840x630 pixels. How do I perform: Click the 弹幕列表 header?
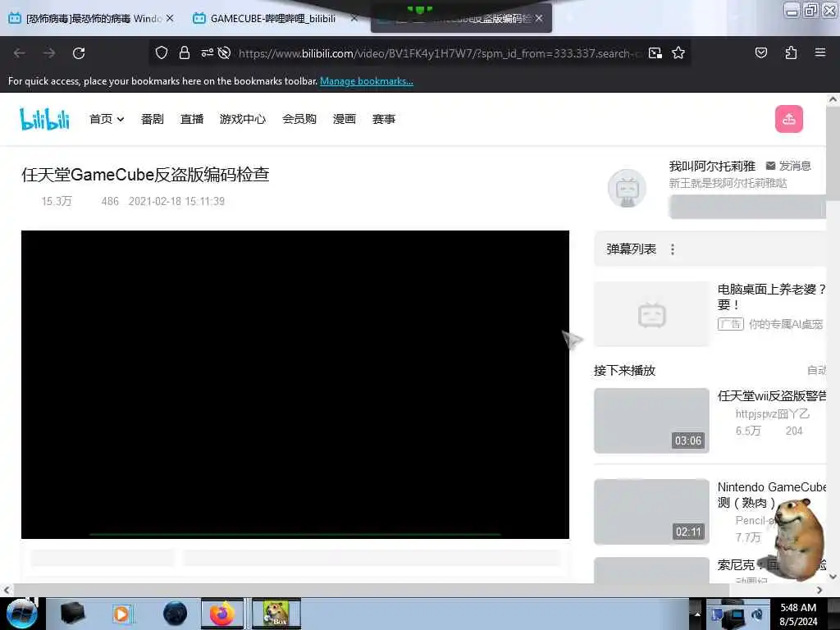[631, 249]
